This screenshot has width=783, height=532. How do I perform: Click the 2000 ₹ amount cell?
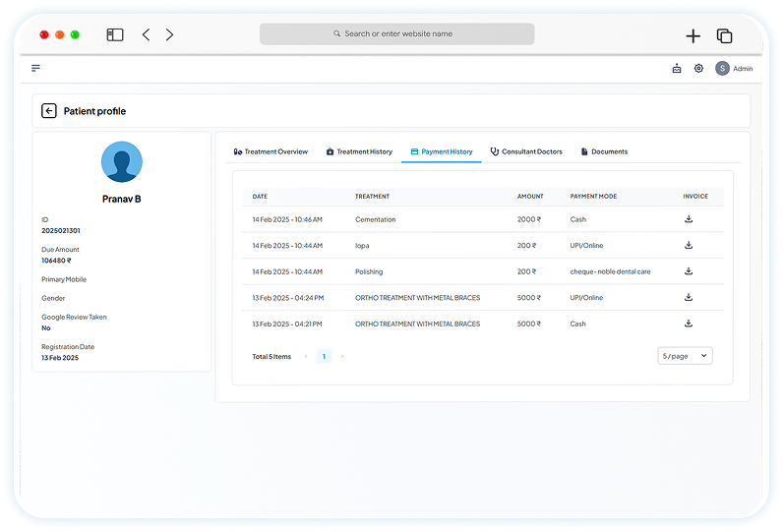(529, 219)
